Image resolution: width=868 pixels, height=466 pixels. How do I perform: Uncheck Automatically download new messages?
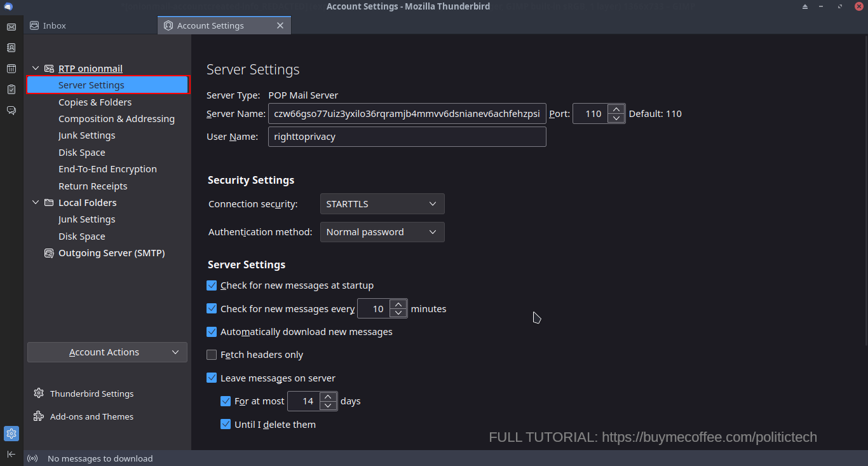[x=212, y=332]
